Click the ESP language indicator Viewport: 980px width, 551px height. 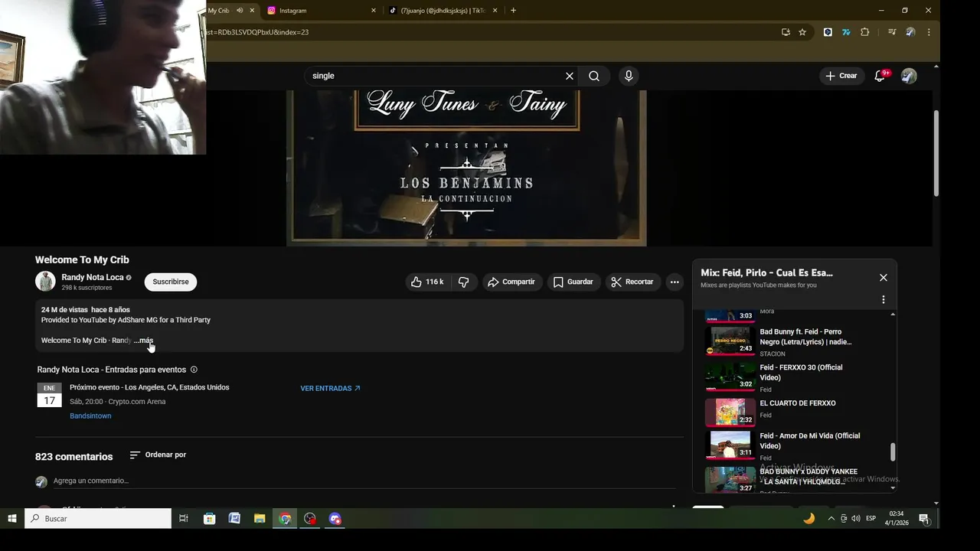click(871, 518)
